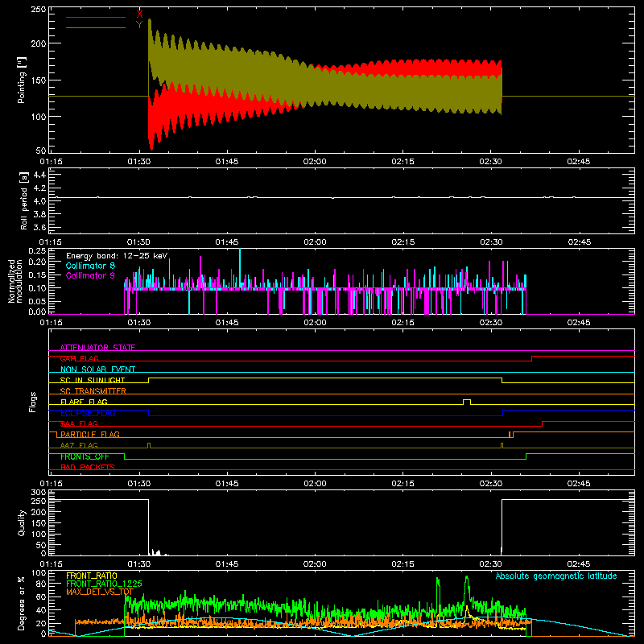Click the 01:45 label under Quality plot
Viewport: 644px width, 644px height.
tap(227, 564)
